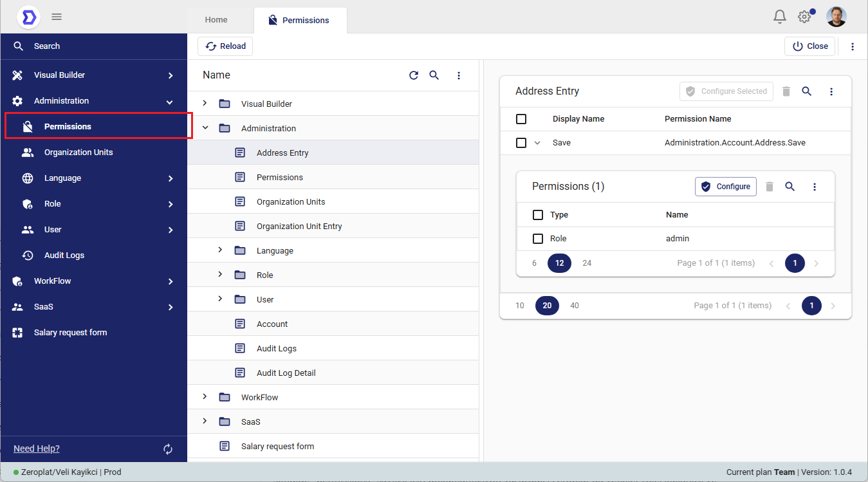The image size is (868, 482).
Task: Click search icon in Address Entry panel
Action: (807, 91)
